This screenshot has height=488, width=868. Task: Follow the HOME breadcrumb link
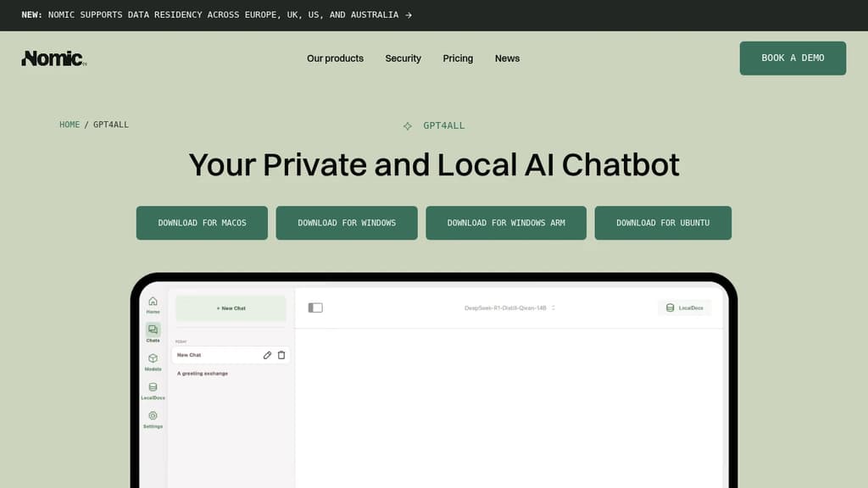pyautogui.click(x=70, y=125)
